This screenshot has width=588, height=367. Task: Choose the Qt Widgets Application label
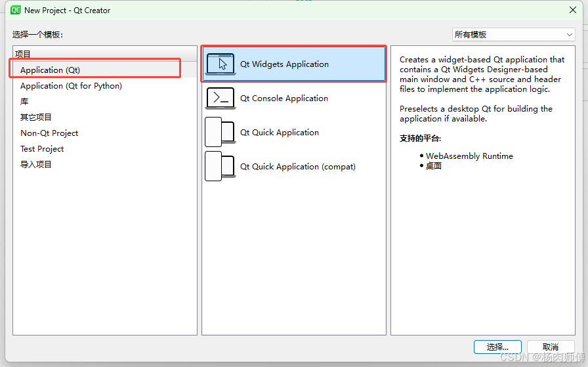click(284, 64)
